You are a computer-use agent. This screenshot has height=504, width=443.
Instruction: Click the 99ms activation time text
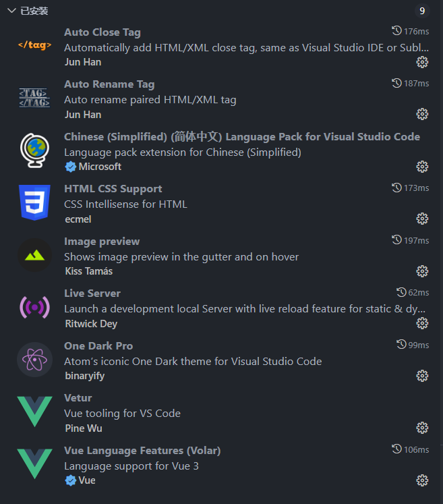pos(419,345)
